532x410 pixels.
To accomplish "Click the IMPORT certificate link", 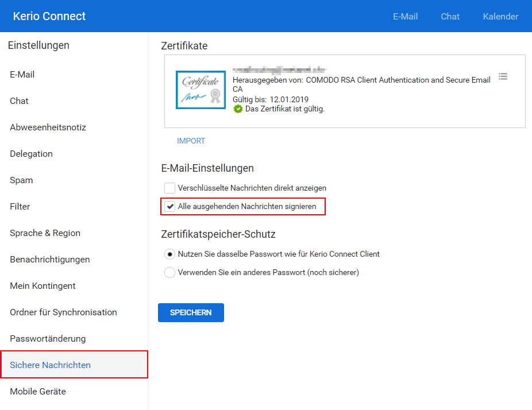I will [x=191, y=141].
